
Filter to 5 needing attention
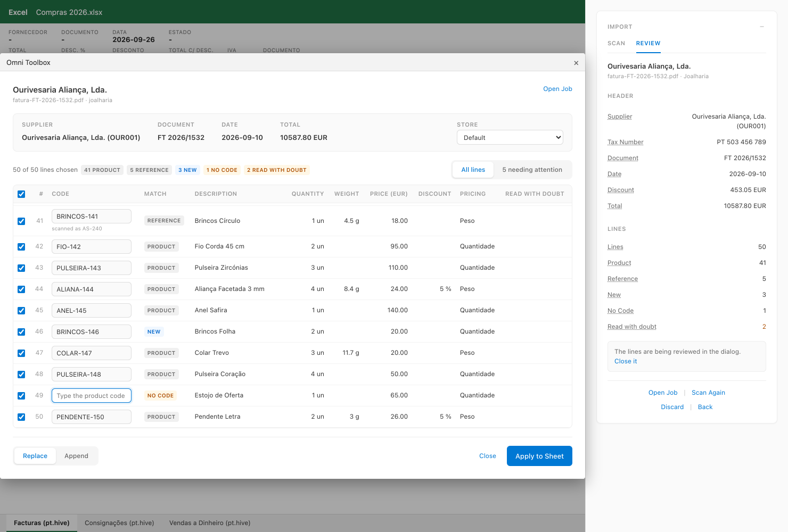tap(532, 170)
